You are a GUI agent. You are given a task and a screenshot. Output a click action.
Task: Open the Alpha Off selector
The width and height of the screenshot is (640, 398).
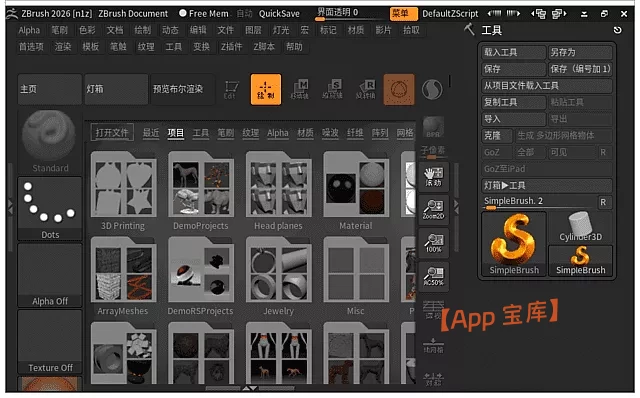pos(50,275)
